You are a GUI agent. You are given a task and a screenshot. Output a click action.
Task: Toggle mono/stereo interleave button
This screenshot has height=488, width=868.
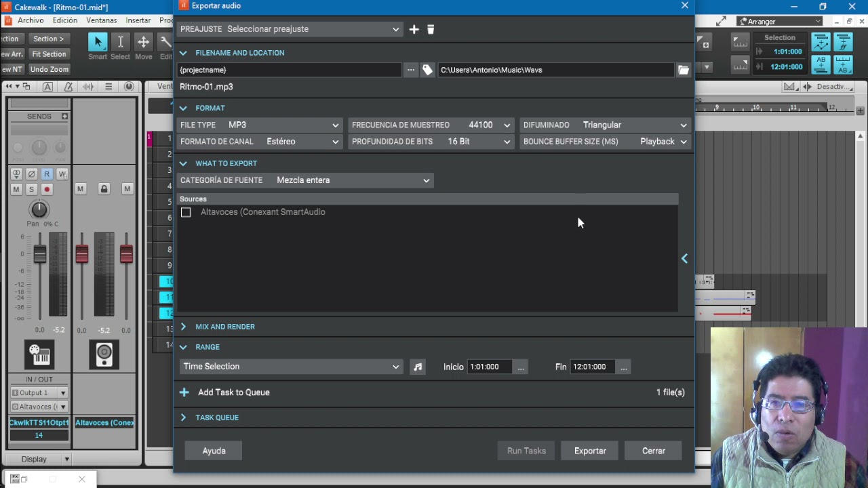pyautogui.click(x=16, y=174)
